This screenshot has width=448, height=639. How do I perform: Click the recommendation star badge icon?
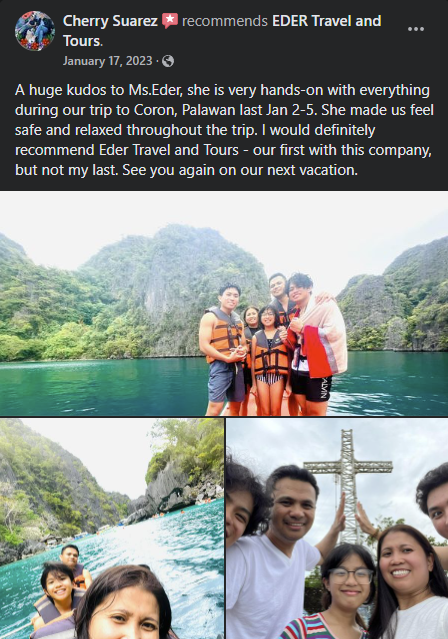(x=170, y=20)
